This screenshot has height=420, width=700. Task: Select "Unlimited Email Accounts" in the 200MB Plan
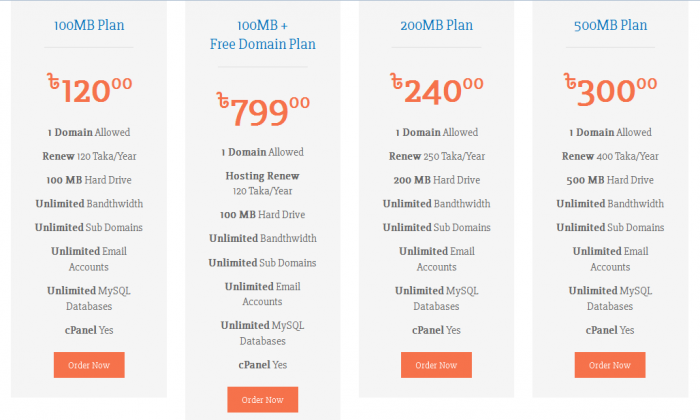tap(436, 259)
